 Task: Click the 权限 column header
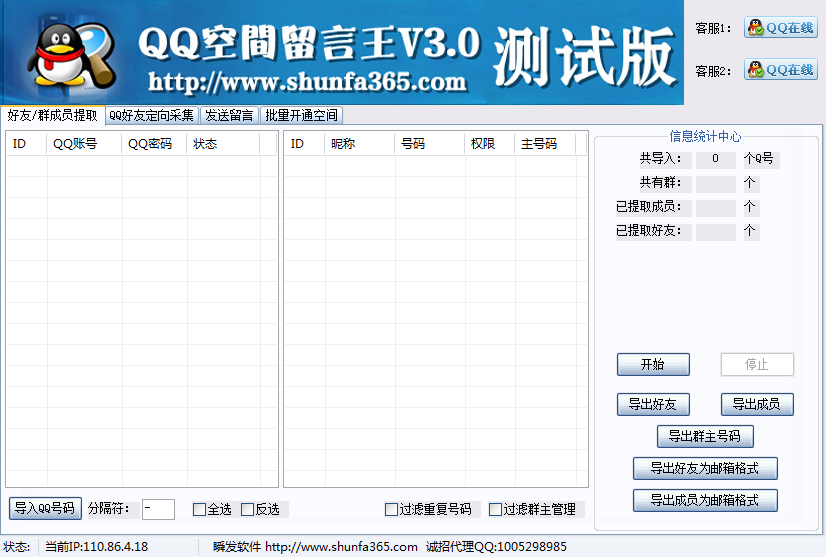[x=489, y=144]
